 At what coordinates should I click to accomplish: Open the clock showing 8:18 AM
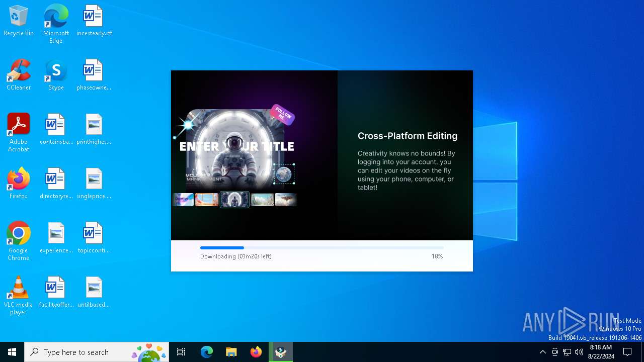[x=601, y=352]
